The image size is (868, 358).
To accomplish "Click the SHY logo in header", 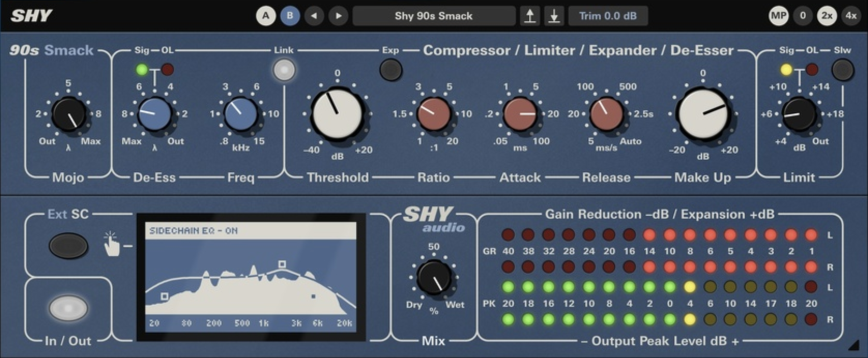I will (31, 16).
